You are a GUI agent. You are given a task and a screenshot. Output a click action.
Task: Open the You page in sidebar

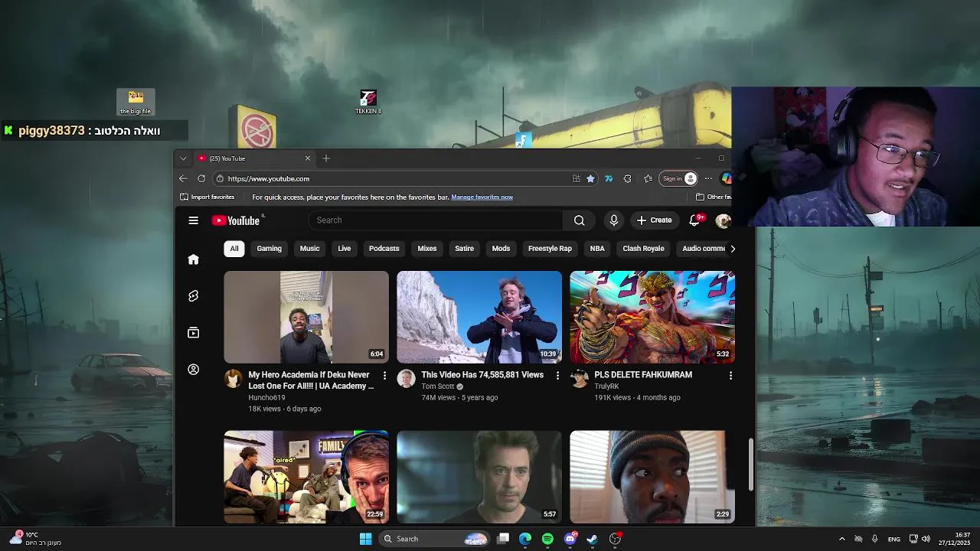click(193, 370)
